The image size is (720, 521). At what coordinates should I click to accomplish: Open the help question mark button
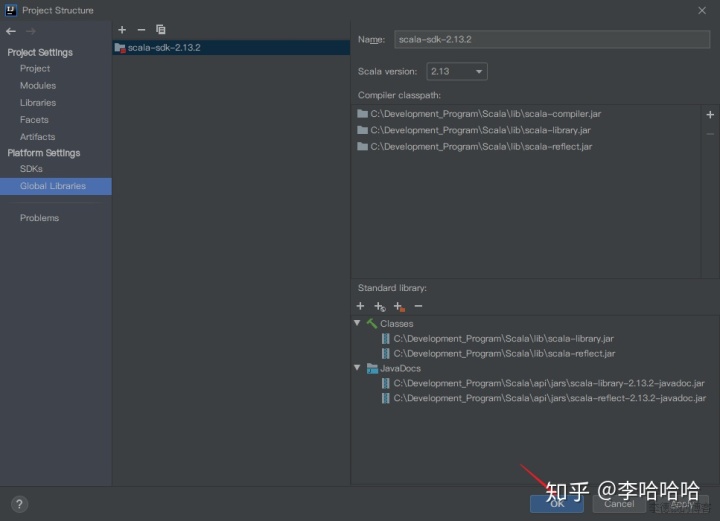point(19,504)
